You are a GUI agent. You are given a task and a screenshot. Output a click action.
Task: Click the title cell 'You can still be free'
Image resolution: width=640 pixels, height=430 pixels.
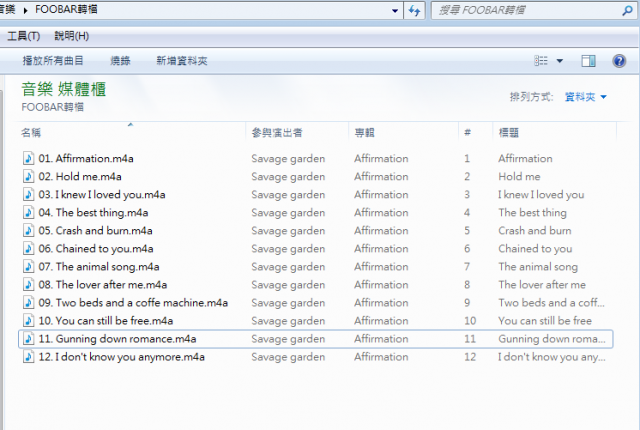pyautogui.click(x=545, y=321)
